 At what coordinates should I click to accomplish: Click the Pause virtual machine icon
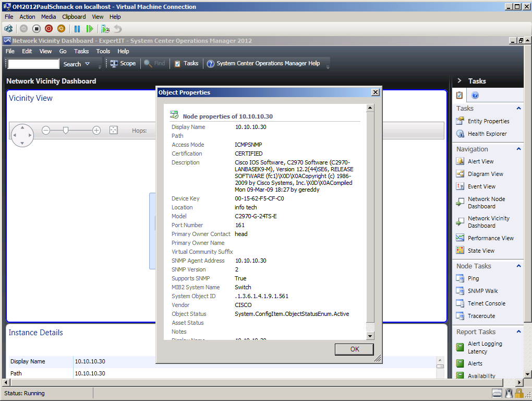77,29
